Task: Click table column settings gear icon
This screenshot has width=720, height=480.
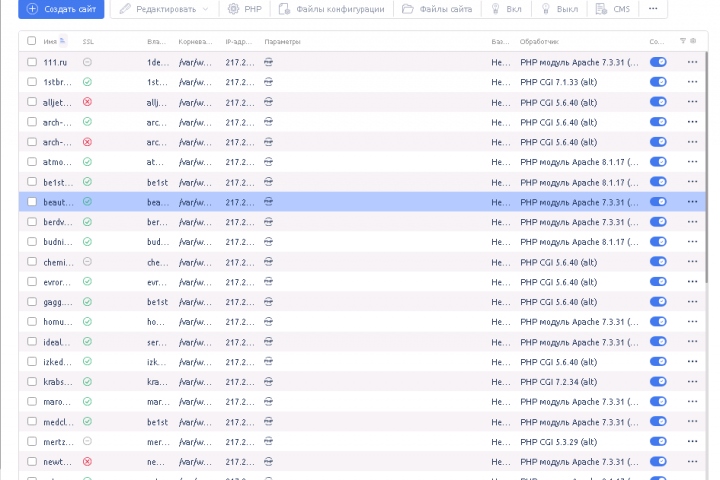Action: tap(693, 41)
